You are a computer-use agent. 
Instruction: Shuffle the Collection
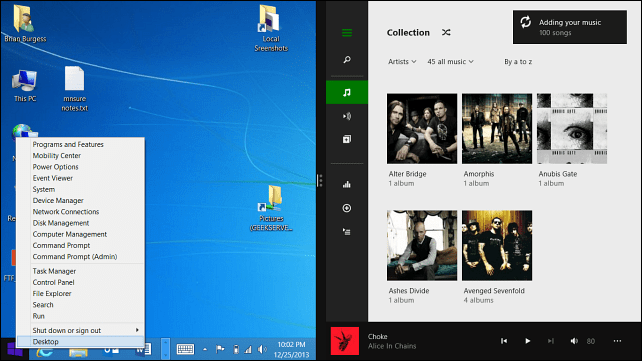pos(446,32)
